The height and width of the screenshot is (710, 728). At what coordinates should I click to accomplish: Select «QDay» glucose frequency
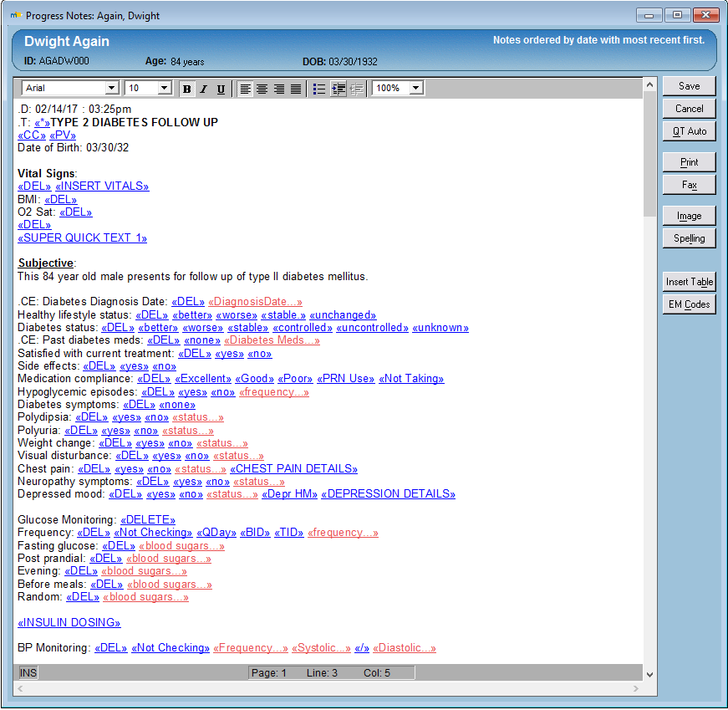216,533
